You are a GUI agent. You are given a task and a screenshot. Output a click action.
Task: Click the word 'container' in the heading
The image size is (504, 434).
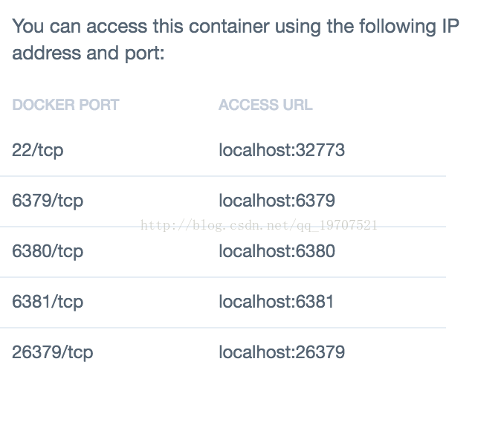tap(229, 26)
